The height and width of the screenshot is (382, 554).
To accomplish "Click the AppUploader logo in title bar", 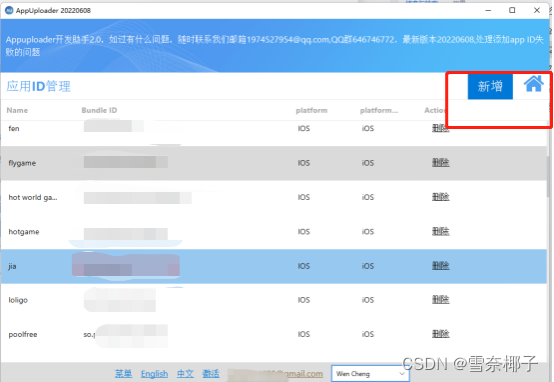I will tap(9, 10).
